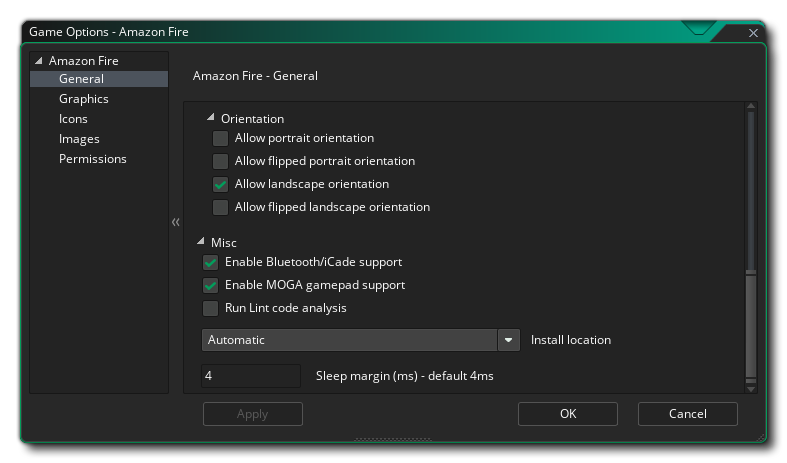
Task: Disable Bluetooth/iCade support checkbox
Action: 210,262
